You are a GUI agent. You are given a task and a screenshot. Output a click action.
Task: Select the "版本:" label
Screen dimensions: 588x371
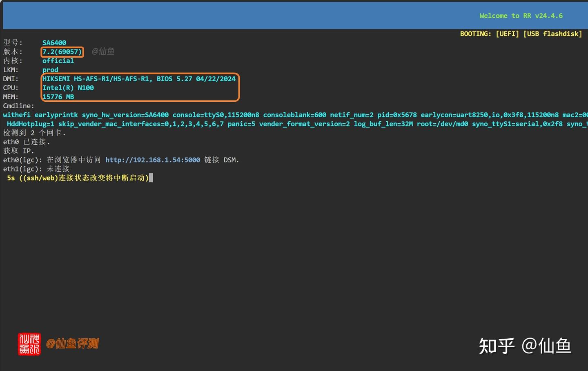coord(13,52)
